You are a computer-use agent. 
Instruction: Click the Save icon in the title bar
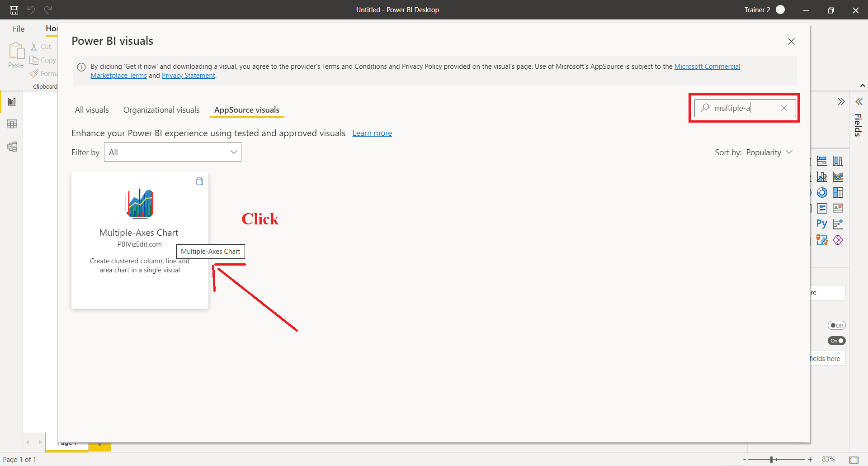14,10
